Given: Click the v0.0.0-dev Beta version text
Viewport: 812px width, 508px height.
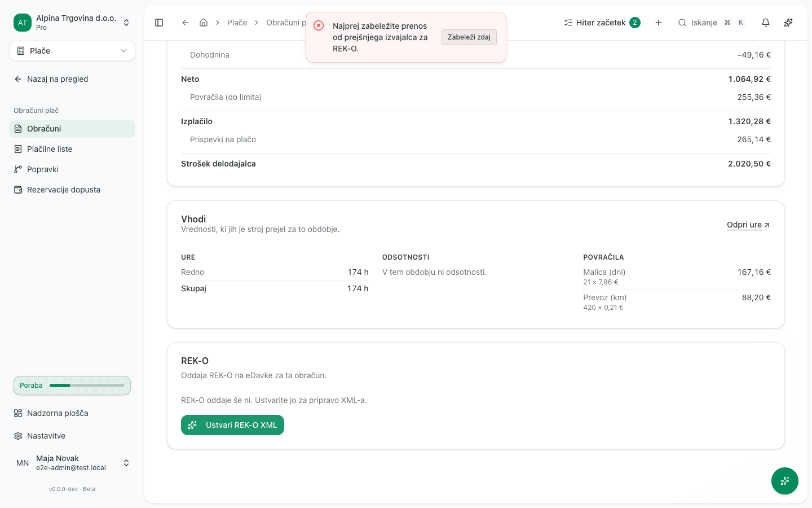Looking at the screenshot, I should (72, 489).
